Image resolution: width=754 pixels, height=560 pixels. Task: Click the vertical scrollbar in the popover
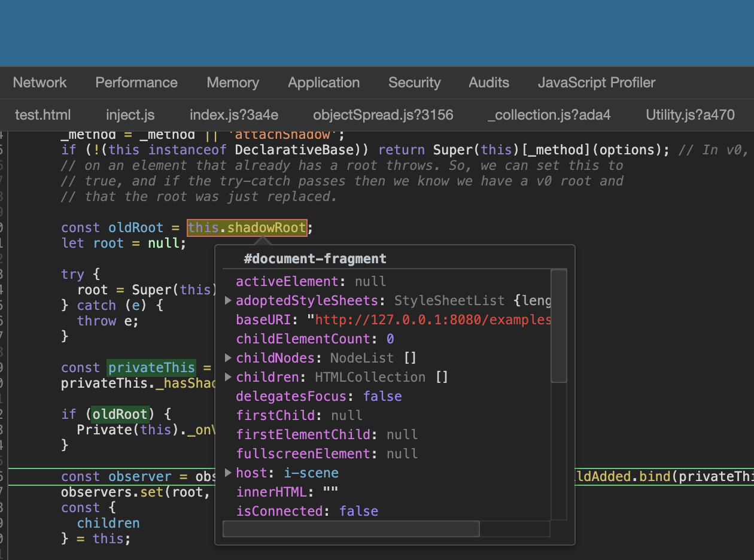[x=558, y=325]
